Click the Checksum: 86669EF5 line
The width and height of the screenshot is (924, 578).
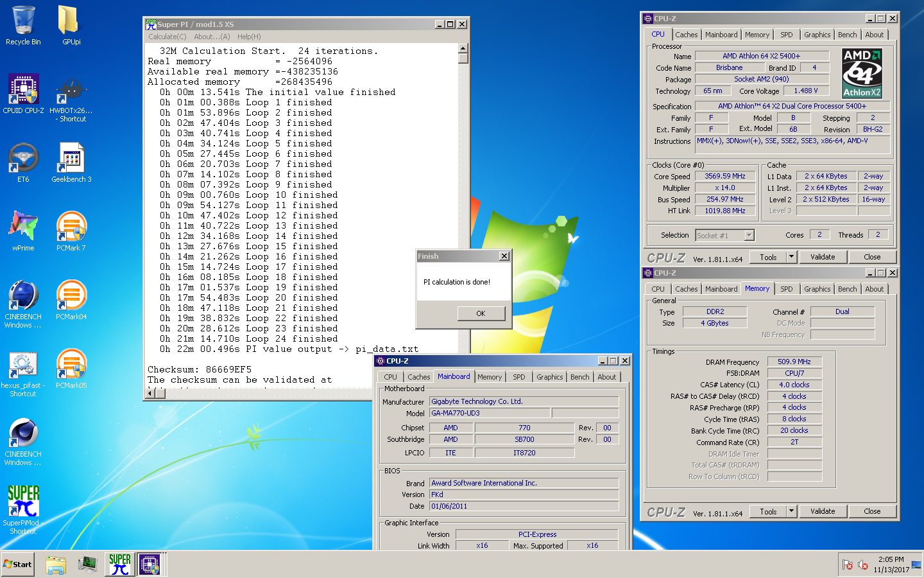(200, 369)
